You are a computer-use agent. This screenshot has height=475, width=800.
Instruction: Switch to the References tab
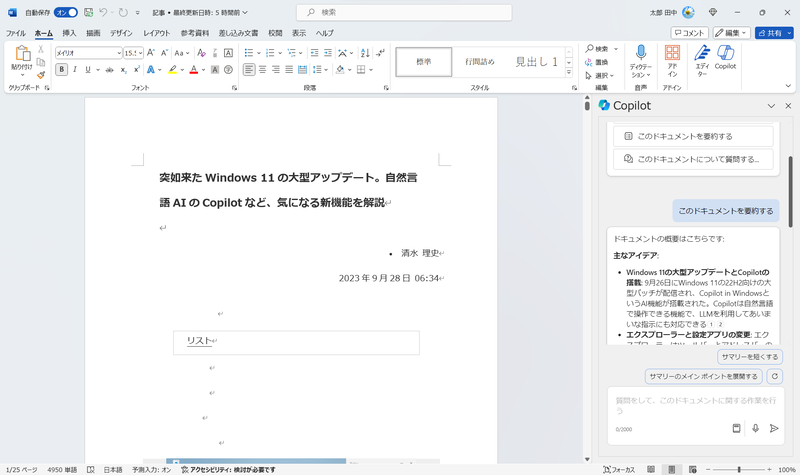195,33
